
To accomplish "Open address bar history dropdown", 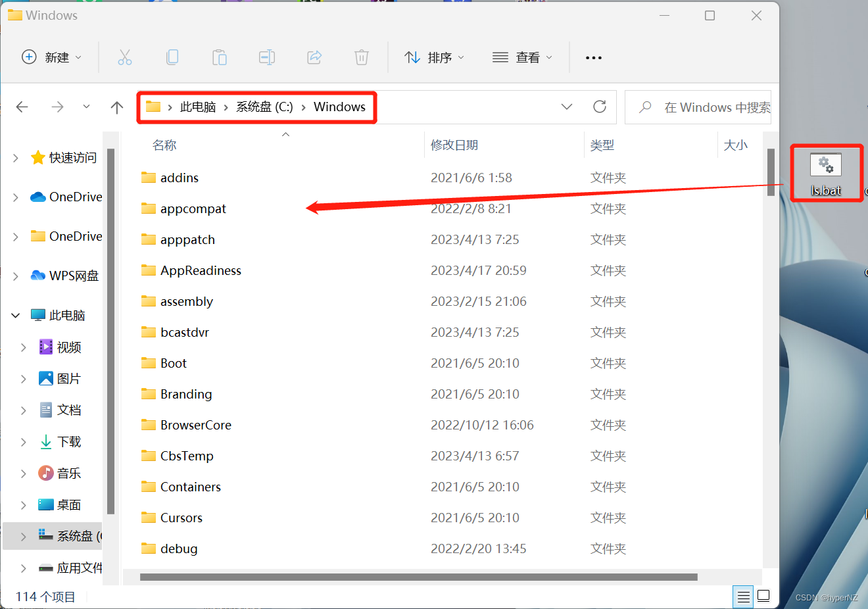I will [x=567, y=107].
